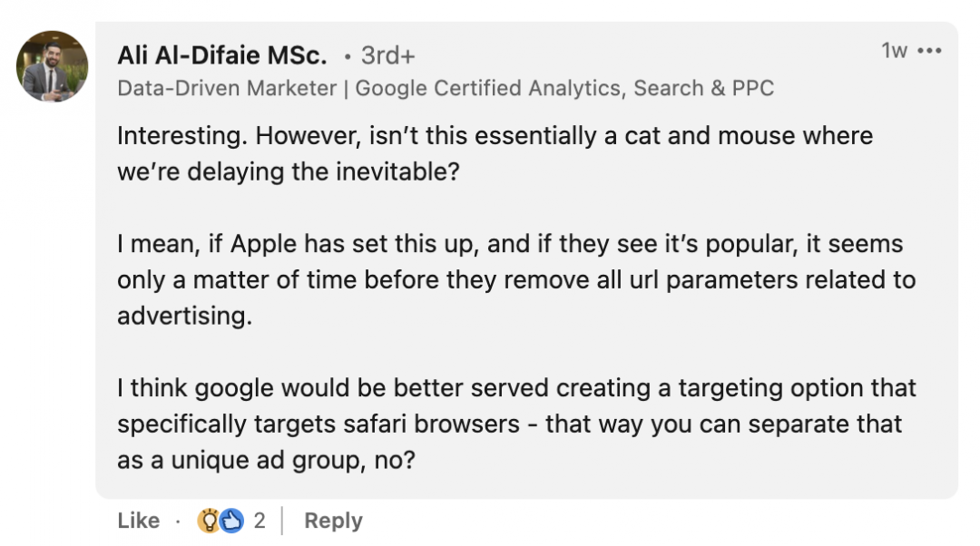
Task: Click the vertical divider before Reply
Action: pos(282,521)
